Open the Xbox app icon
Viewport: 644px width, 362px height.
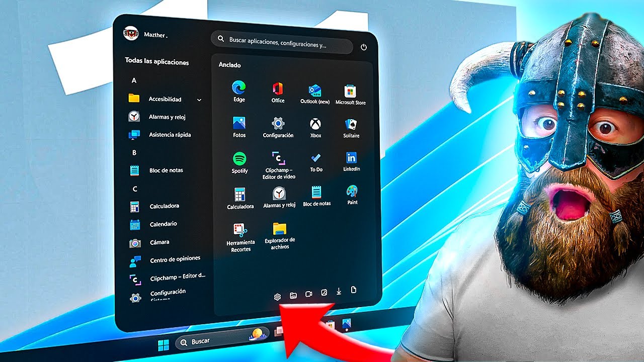pyautogui.click(x=315, y=128)
